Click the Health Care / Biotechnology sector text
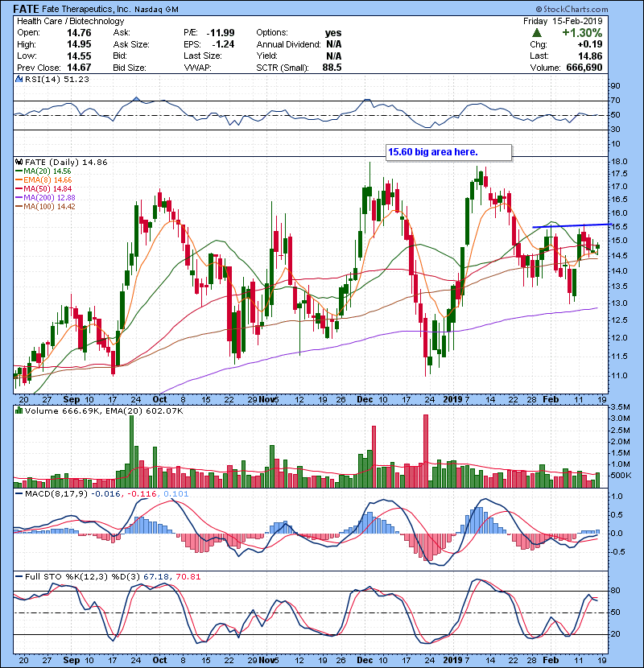The width and height of the screenshot is (644, 668). point(71,21)
